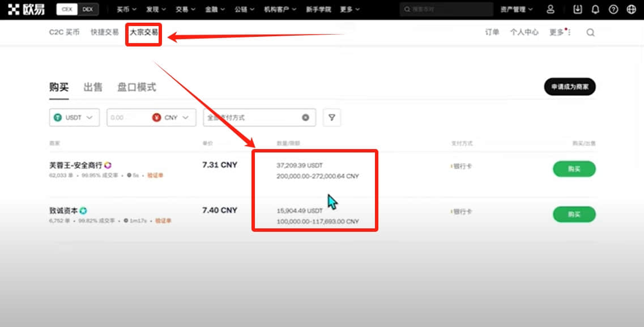The width and height of the screenshot is (644, 327).
Task: Show notifications via bell icon
Action: click(595, 10)
